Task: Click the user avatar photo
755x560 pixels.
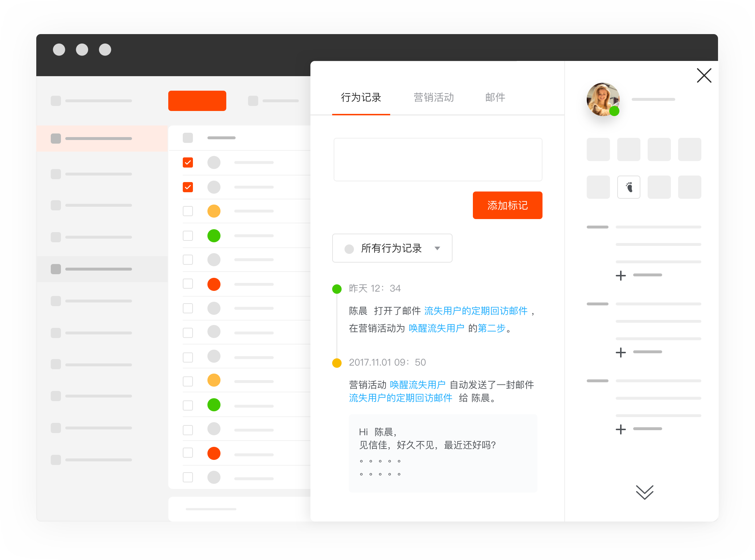Action: (x=602, y=99)
